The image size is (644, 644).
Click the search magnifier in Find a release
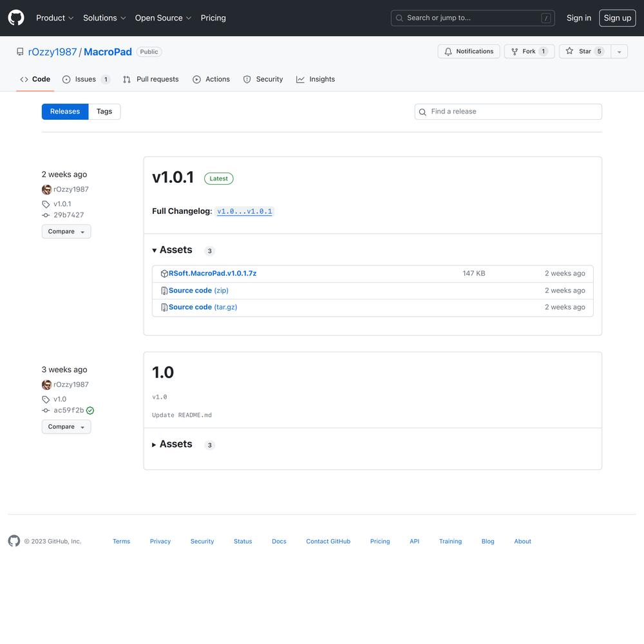[x=422, y=111]
